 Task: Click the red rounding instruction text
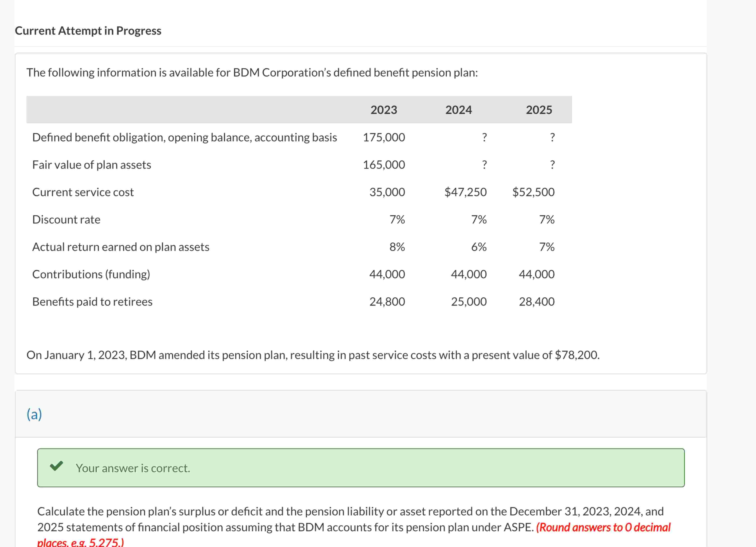tap(603, 527)
